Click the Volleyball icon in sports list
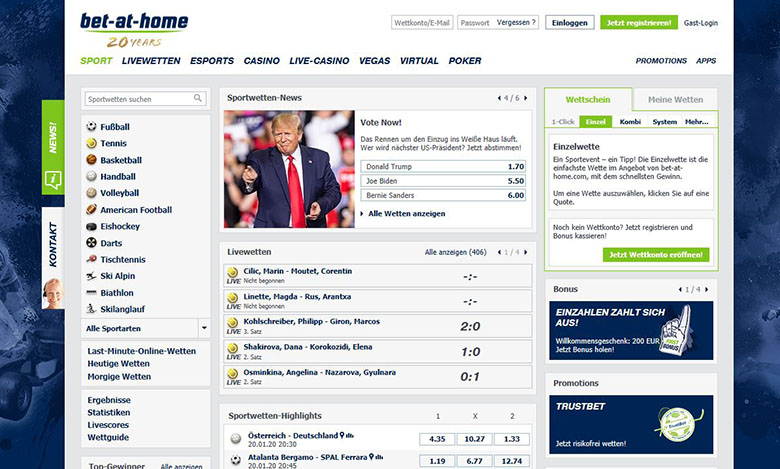Image resolution: width=780 pixels, height=469 pixels. [91, 192]
